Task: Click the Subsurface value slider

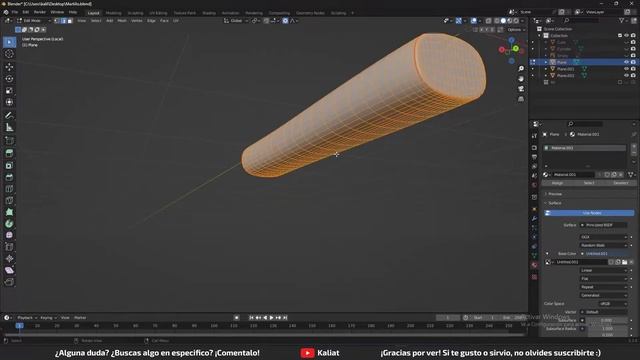Action: pos(607,320)
